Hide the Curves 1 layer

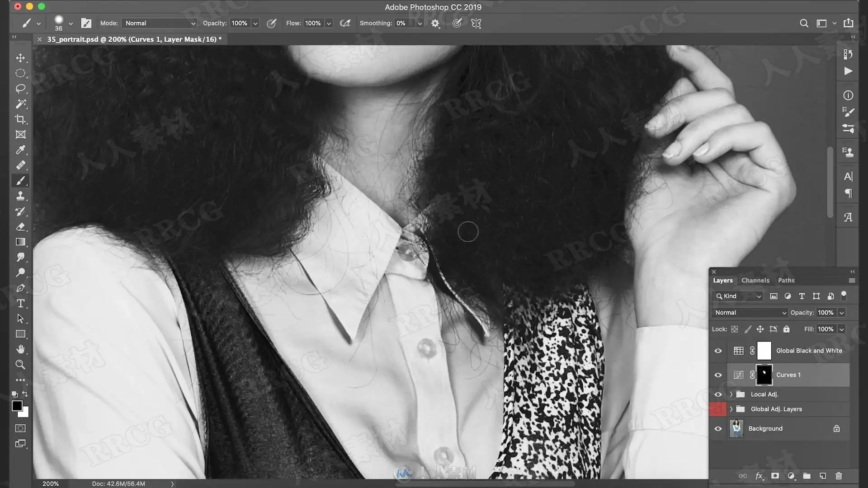tap(718, 375)
